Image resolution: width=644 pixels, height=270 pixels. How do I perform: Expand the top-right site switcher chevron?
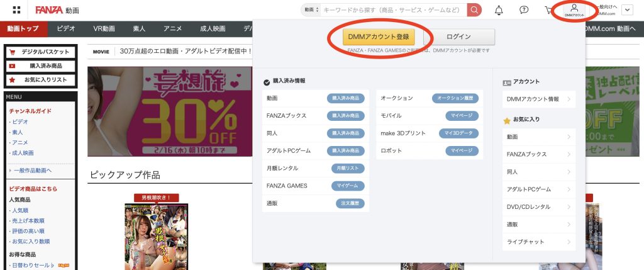[x=627, y=10]
